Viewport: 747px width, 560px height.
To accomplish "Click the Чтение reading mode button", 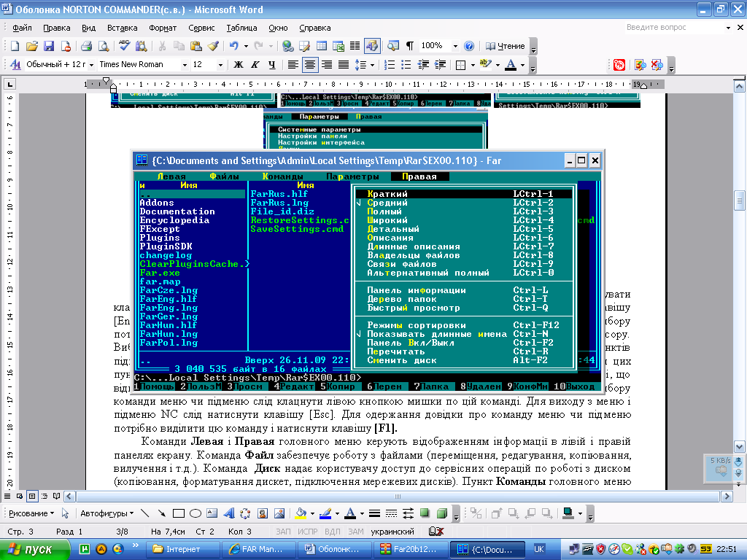I will pos(505,46).
